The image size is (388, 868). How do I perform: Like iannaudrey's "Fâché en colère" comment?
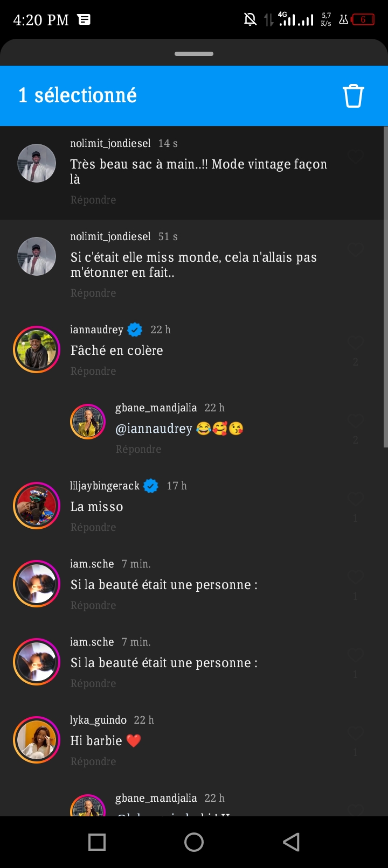(355, 343)
